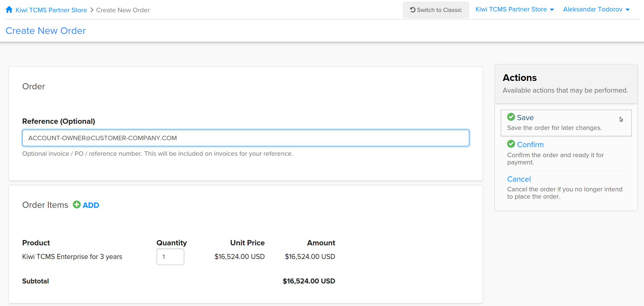This screenshot has width=644, height=306.
Task: Click the caret arrow beside Kiwi TCMS Partner Store
Action: (552, 10)
